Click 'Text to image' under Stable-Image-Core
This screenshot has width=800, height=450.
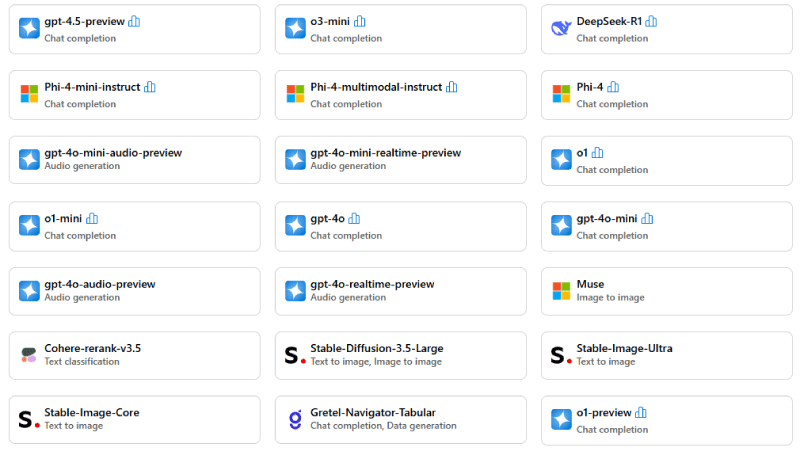pyautogui.click(x=73, y=426)
